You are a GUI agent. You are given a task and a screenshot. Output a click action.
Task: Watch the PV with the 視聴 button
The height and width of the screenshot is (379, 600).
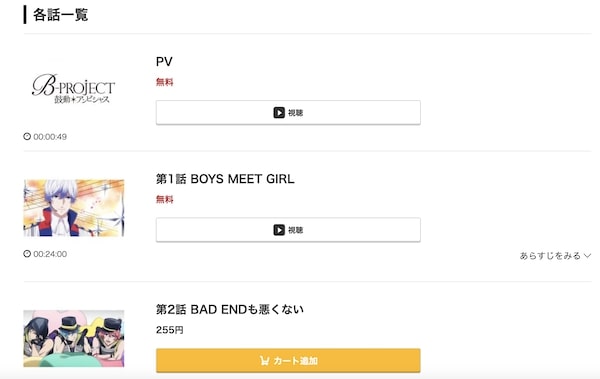(288, 113)
